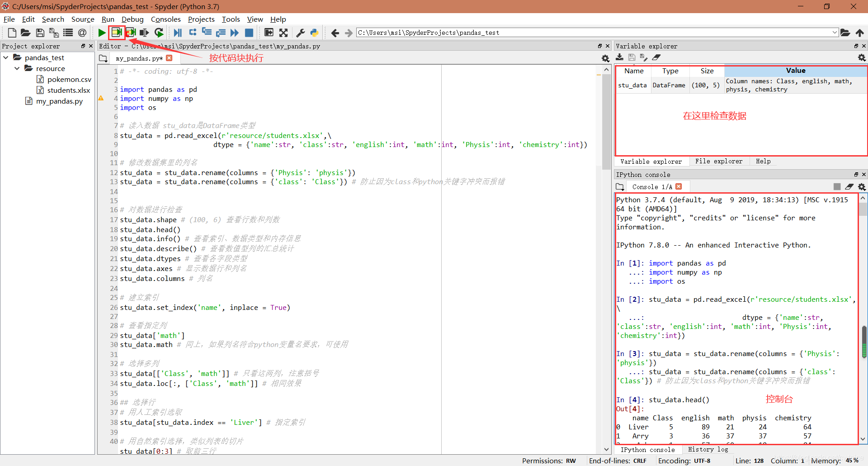Select the my_pandas.py editor tab
The height and width of the screenshot is (466, 868).
coord(139,58)
